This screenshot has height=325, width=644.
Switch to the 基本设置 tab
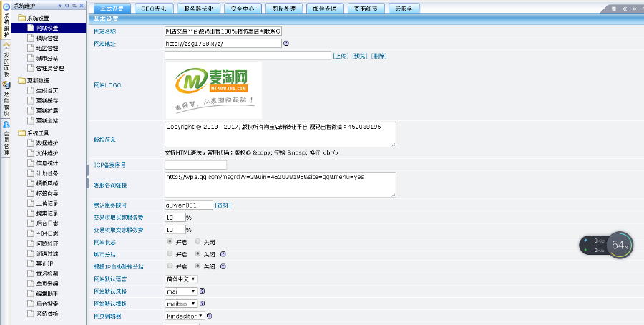112,9
